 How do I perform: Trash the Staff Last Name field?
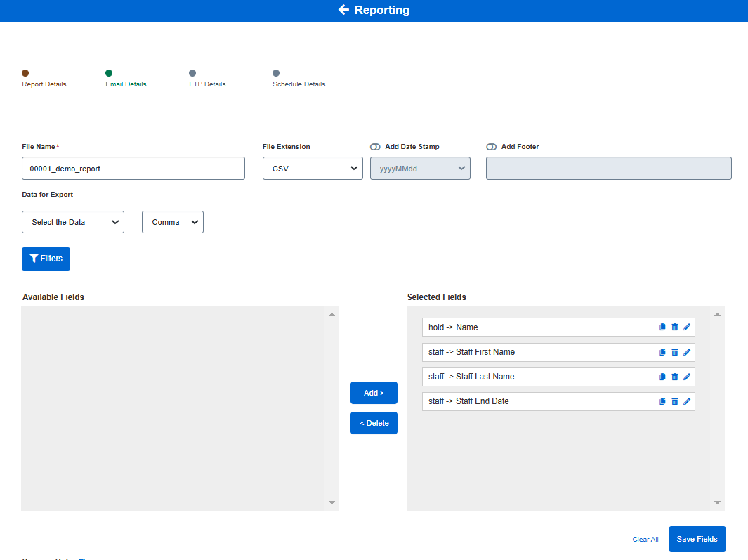pos(674,377)
